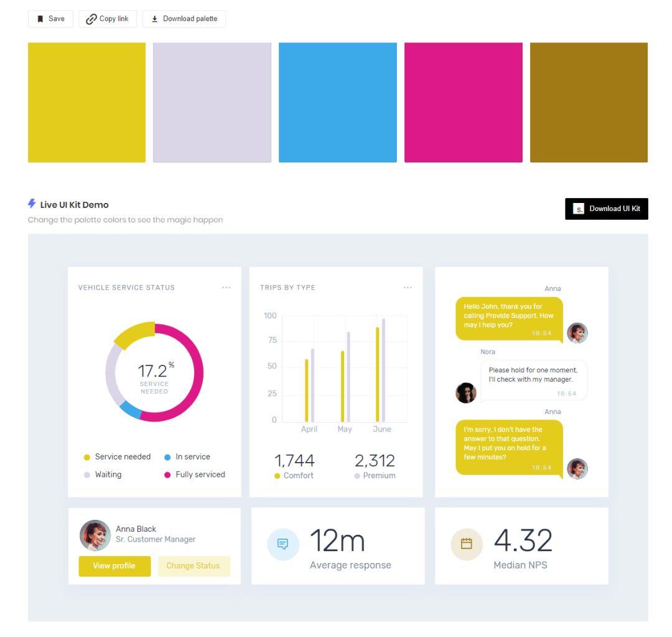Toggle the Service needed legend item
672x637 pixels.
(117, 457)
